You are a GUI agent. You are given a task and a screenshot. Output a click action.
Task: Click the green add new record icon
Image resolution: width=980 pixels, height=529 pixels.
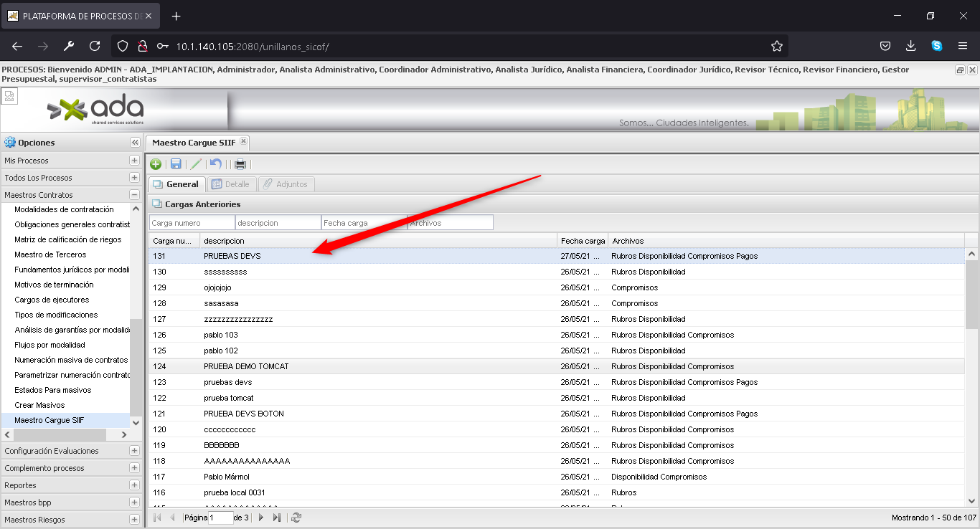coord(156,164)
